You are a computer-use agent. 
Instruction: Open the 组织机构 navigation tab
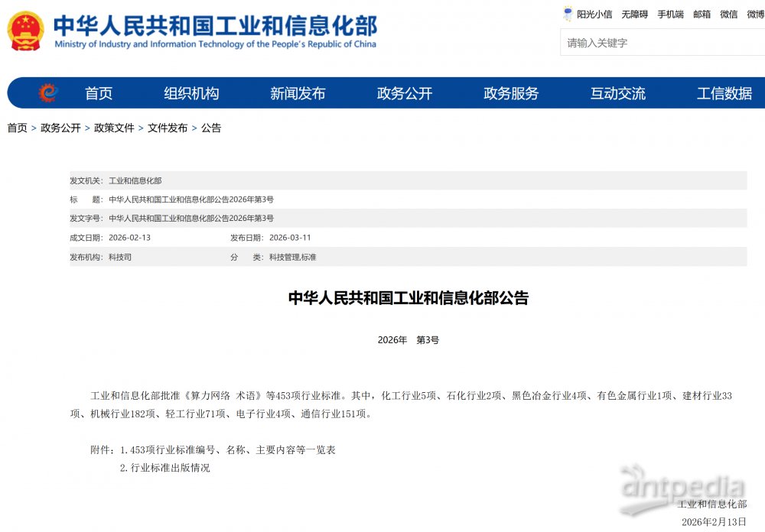point(190,93)
